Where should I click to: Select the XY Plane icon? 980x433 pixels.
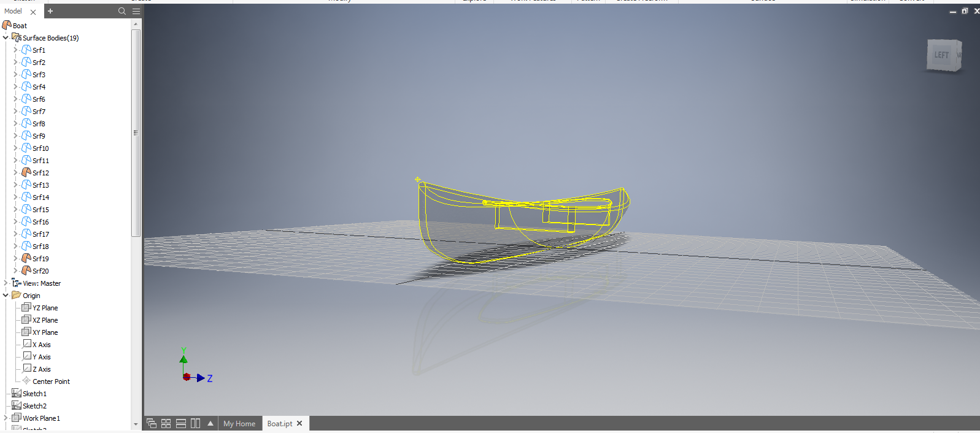(26, 332)
